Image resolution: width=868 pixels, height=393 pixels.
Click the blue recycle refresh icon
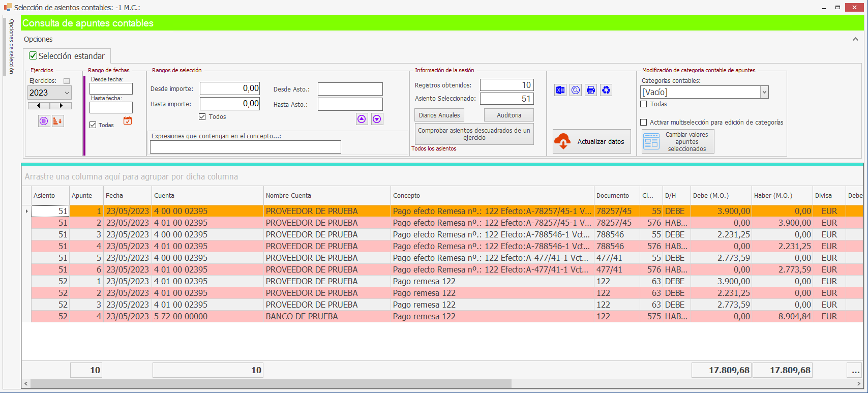pos(606,90)
